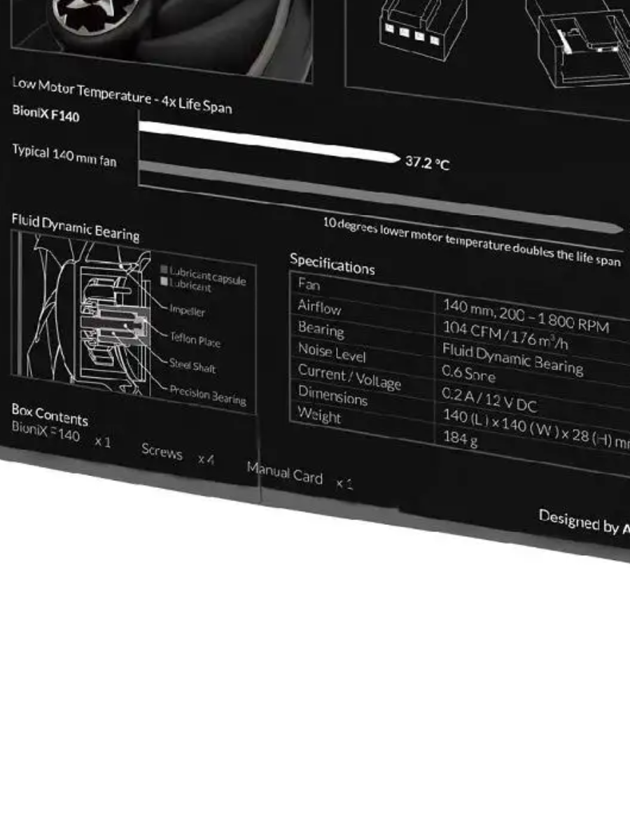Click the "Impeller" diagram label
630x840 pixels.
(187, 310)
